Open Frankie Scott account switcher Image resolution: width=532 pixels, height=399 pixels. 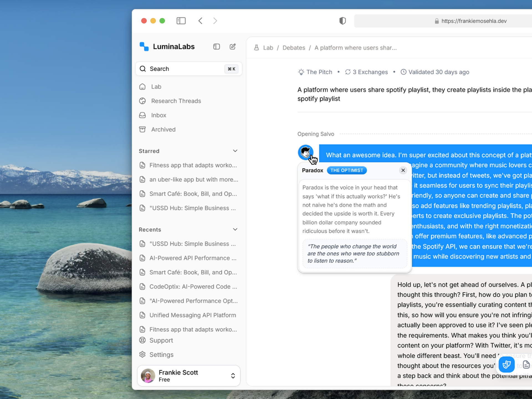coord(189,376)
